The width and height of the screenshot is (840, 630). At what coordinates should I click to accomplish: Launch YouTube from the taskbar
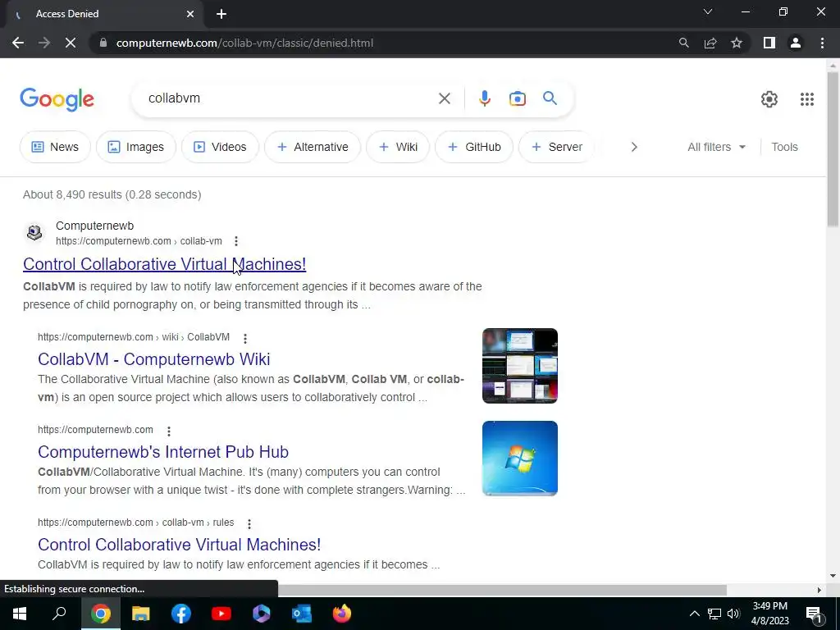coord(221,614)
